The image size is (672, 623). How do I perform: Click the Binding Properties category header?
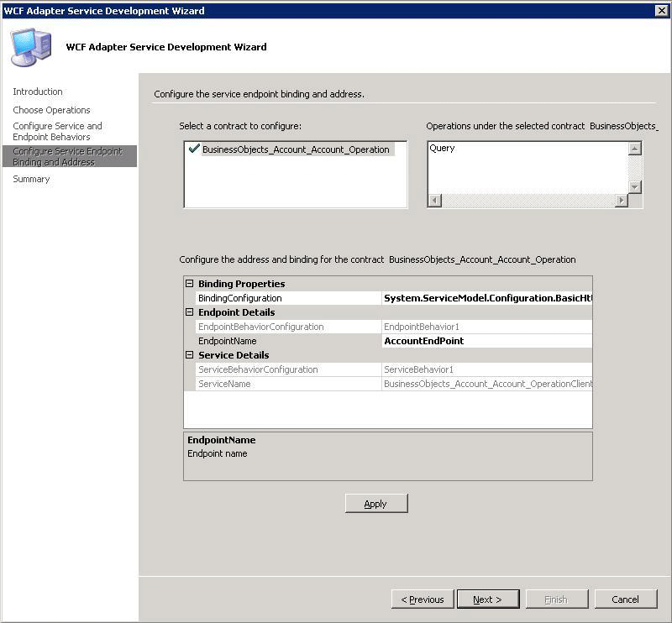[241, 284]
